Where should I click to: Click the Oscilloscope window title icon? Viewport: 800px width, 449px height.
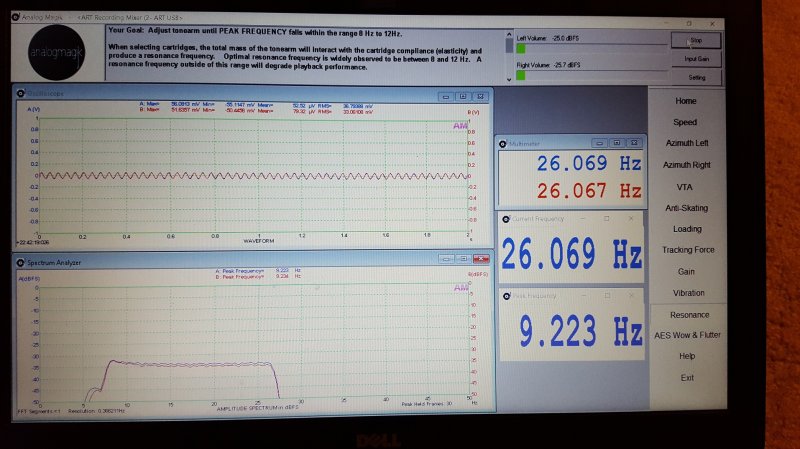point(20,93)
